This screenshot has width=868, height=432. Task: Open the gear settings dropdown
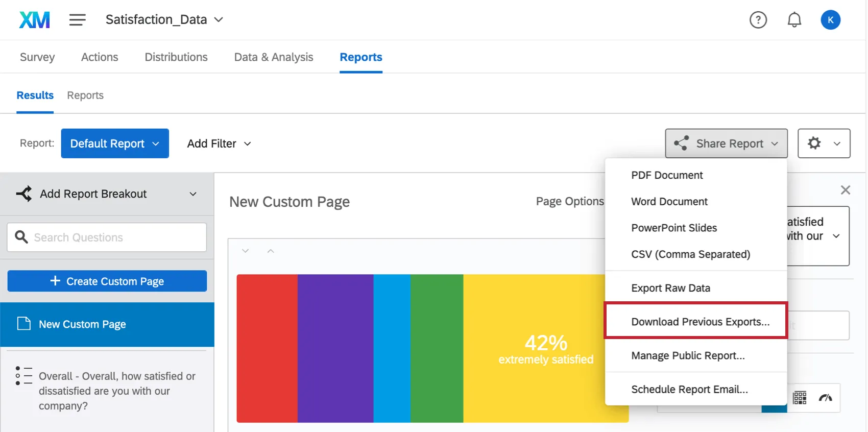click(824, 143)
